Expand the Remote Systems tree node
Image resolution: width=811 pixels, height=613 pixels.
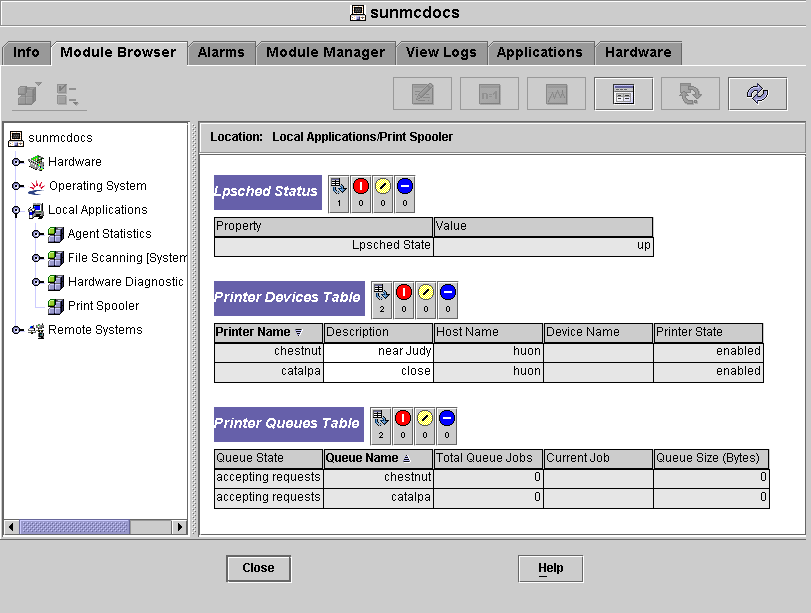17,330
